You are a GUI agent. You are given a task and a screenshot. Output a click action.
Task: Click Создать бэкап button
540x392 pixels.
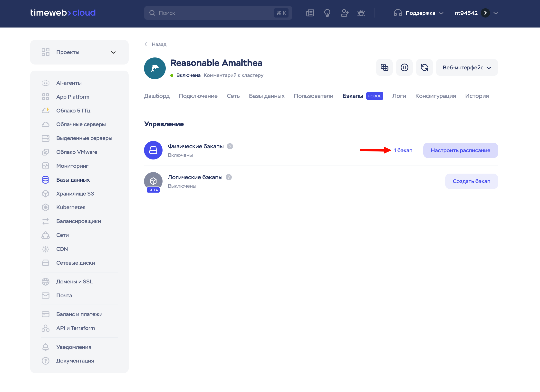(471, 181)
